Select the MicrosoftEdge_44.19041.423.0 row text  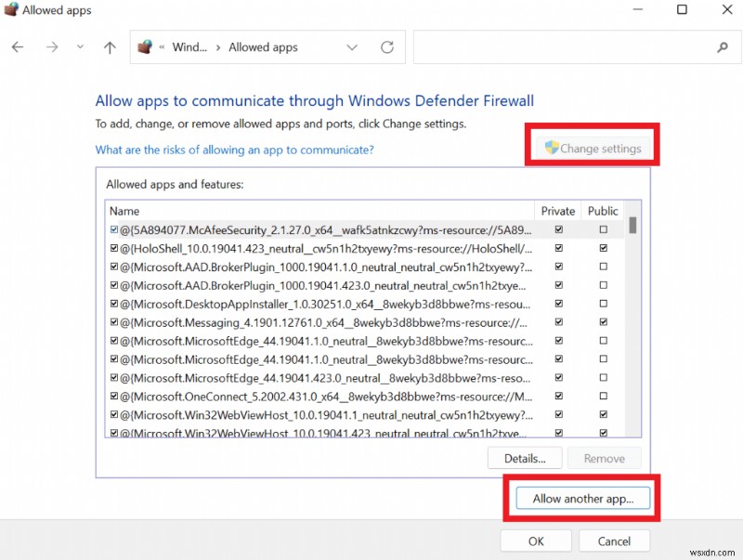(x=325, y=378)
